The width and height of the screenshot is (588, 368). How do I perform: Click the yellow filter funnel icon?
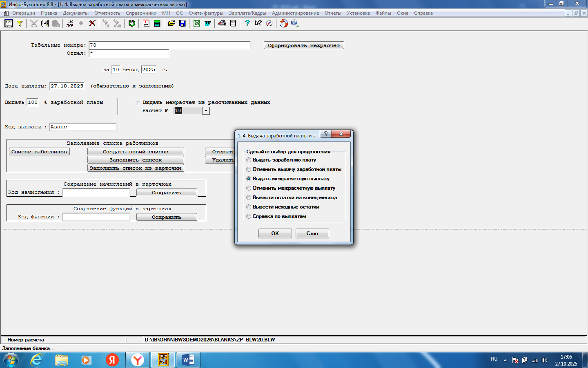(19, 23)
